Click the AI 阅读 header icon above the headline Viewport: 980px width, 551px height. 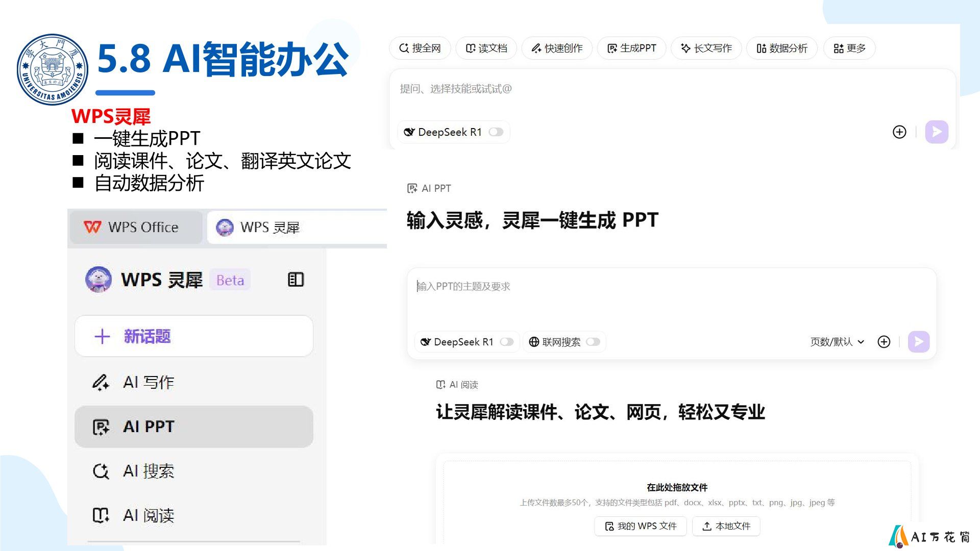440,385
